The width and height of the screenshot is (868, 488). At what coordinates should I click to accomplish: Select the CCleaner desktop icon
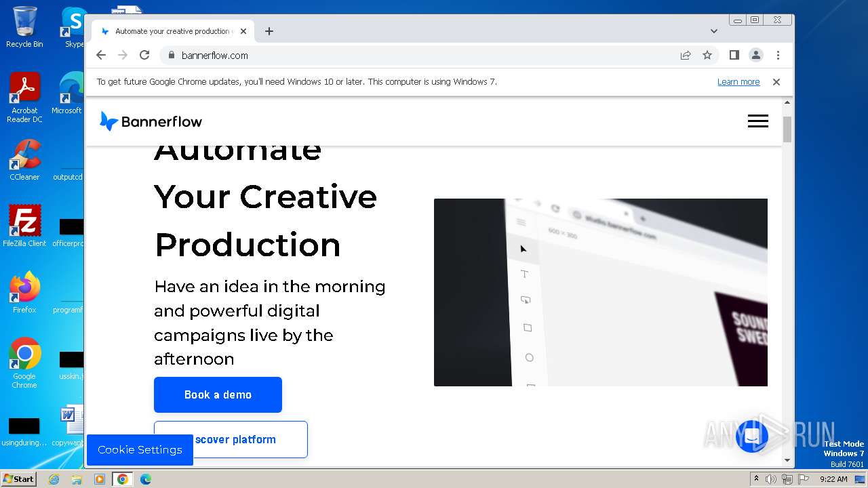tap(24, 160)
